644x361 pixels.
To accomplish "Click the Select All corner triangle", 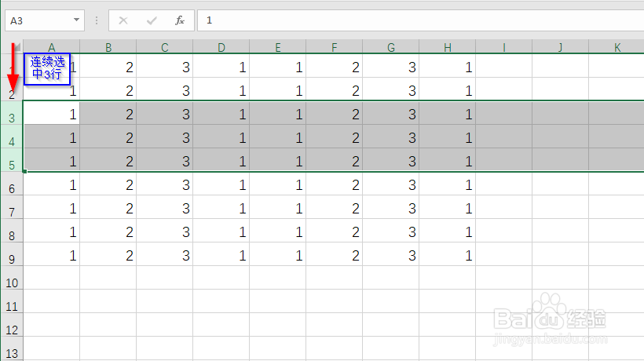I will point(16,47).
